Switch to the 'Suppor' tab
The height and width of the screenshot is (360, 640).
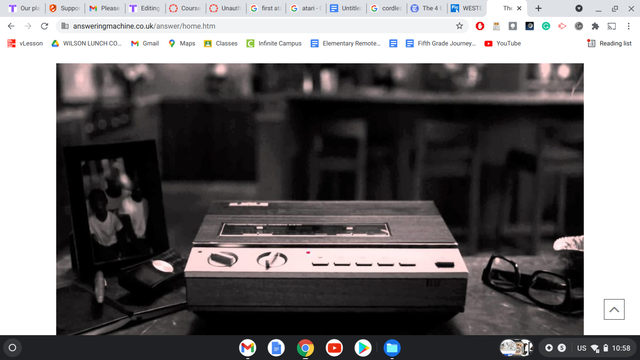[64, 8]
